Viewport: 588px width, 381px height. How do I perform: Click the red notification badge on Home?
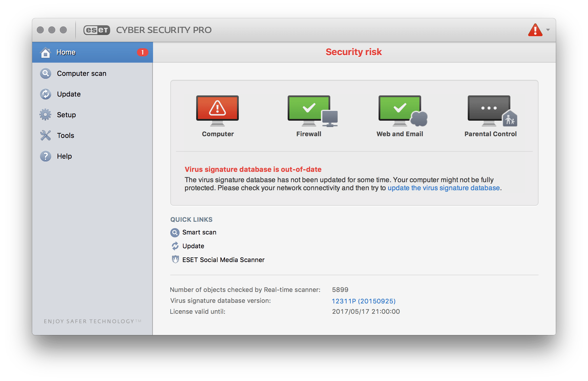pyautogui.click(x=142, y=52)
